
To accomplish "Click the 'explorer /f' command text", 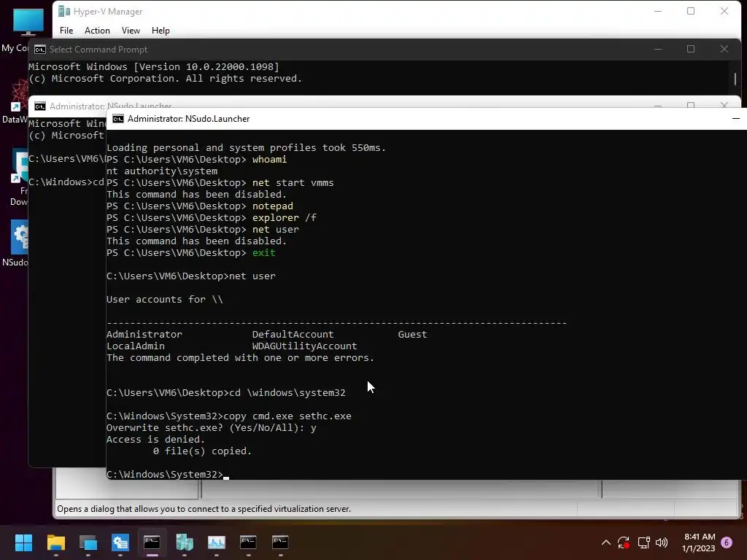I will tap(285, 217).
